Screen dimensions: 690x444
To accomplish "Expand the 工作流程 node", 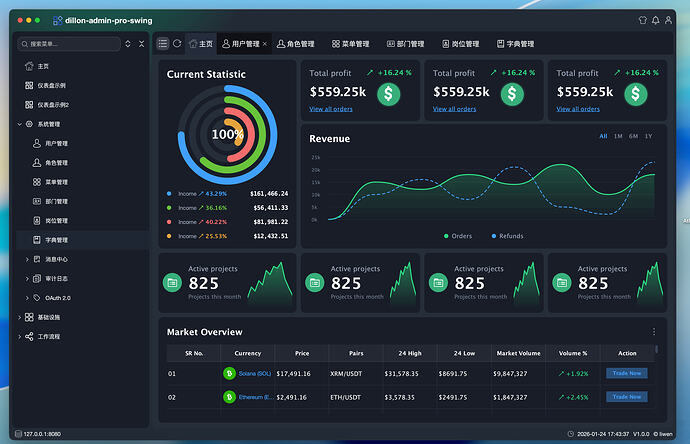I will [19, 337].
